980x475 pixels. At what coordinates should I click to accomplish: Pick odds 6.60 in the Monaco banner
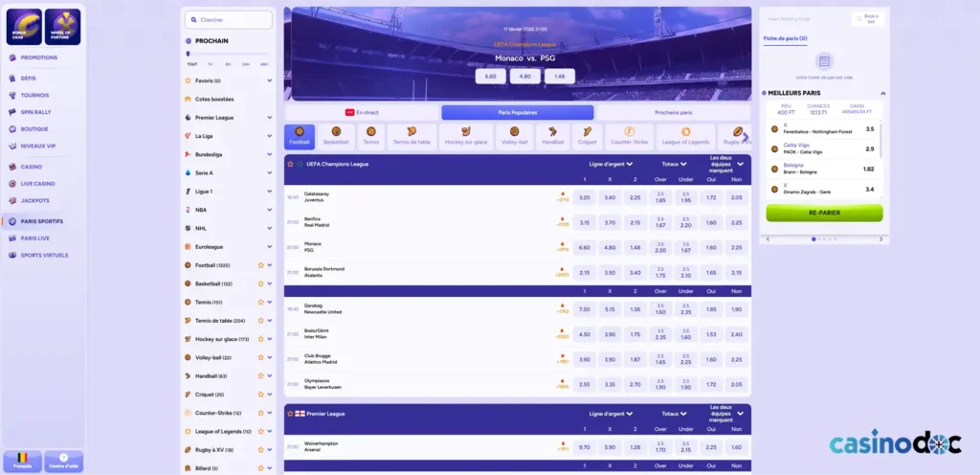491,77
